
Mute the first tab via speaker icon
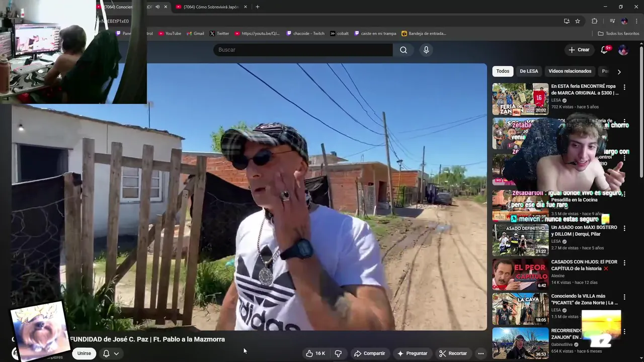click(157, 7)
